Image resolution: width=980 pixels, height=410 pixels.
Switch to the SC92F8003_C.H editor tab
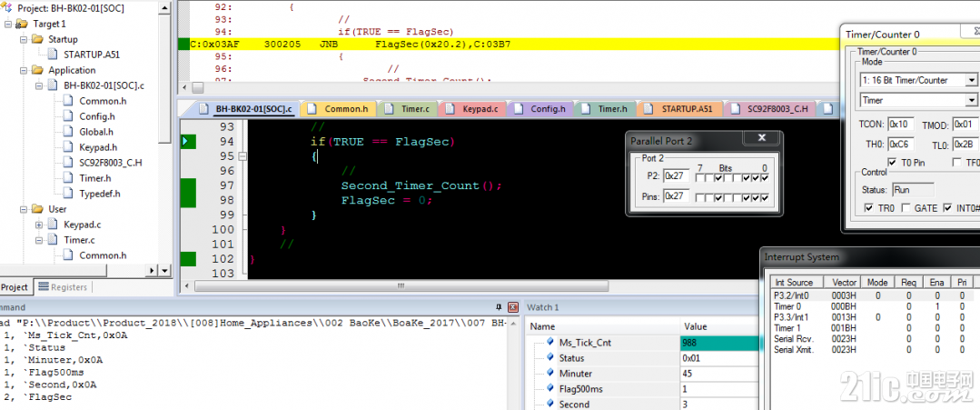pyautogui.click(x=769, y=109)
